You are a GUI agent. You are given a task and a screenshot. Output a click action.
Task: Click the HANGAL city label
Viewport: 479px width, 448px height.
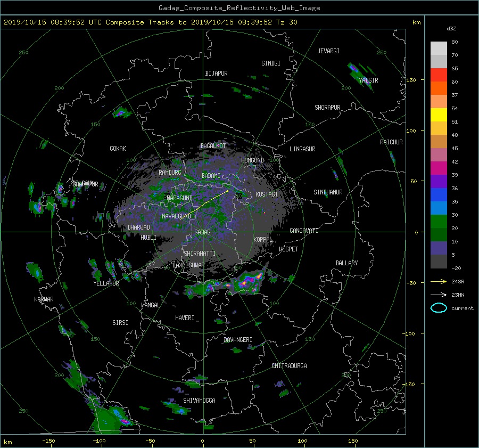151,305
